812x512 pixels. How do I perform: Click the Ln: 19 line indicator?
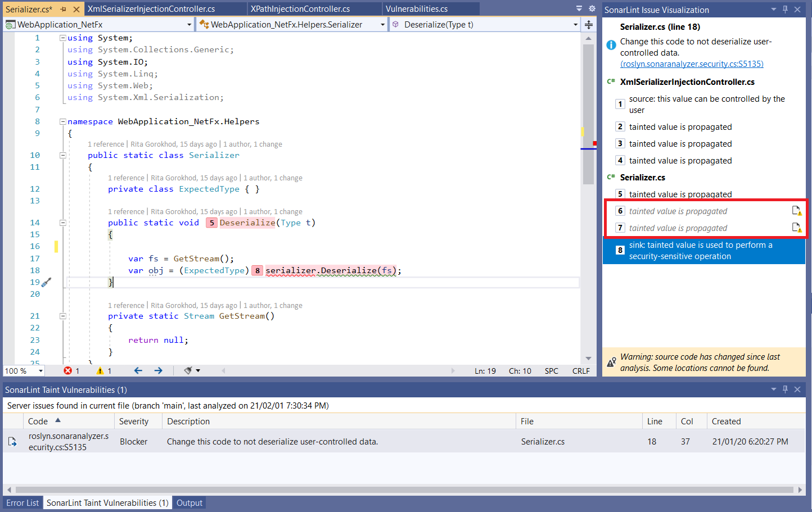(x=485, y=371)
